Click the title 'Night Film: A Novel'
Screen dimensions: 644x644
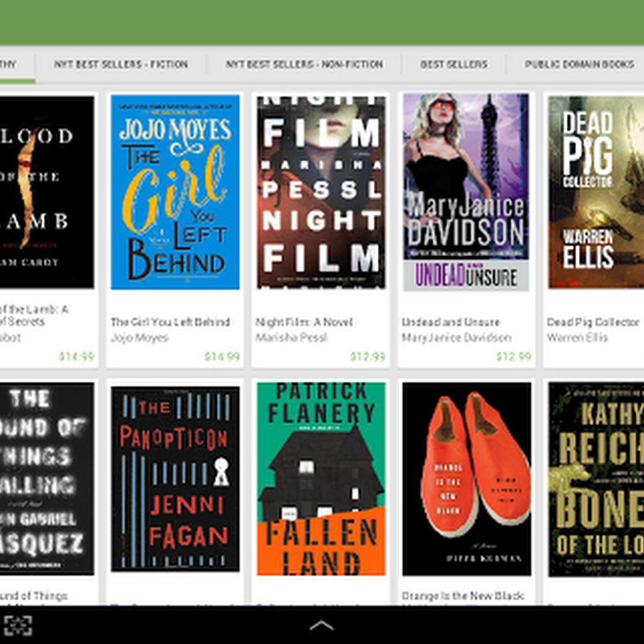304,322
